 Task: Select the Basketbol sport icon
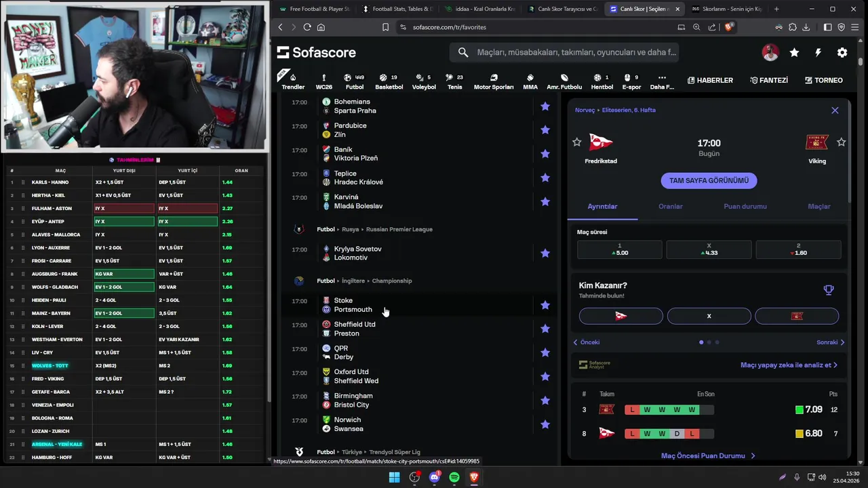pos(389,81)
